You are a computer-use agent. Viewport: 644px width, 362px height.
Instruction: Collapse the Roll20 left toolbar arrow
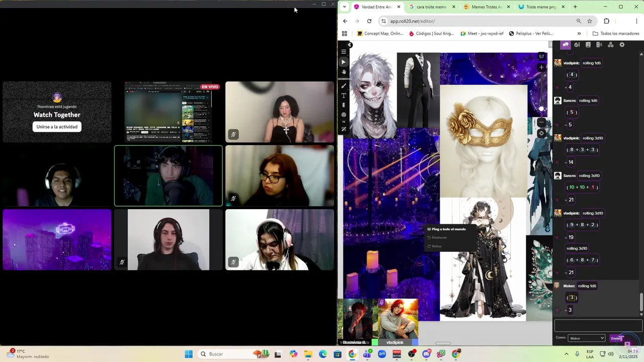(350, 45)
